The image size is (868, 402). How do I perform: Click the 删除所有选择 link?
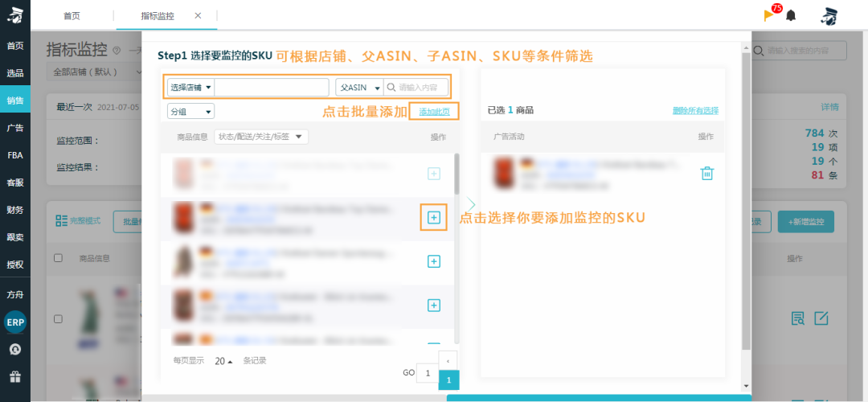695,110
